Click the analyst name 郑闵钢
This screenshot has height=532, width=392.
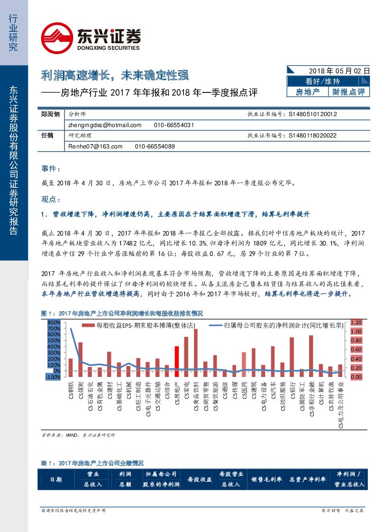pyautogui.click(x=50, y=114)
